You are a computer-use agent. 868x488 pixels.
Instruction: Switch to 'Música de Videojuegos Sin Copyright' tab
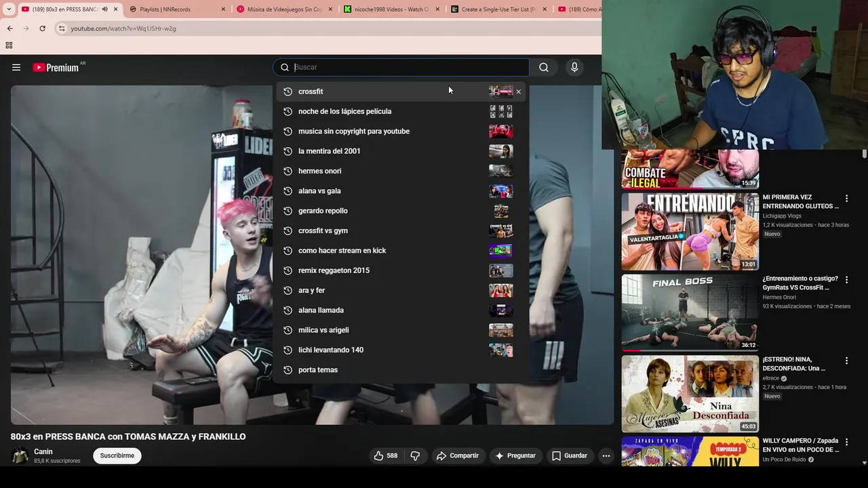click(x=284, y=9)
